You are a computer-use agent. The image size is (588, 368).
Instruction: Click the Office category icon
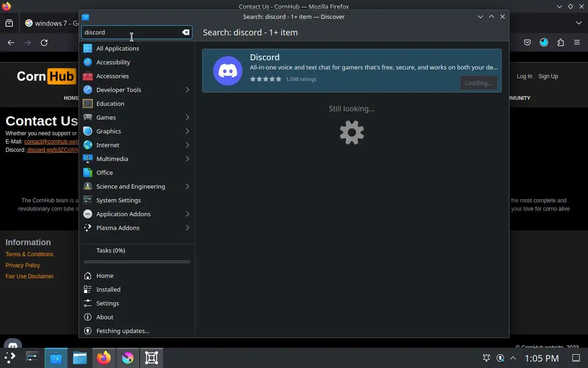coord(88,172)
